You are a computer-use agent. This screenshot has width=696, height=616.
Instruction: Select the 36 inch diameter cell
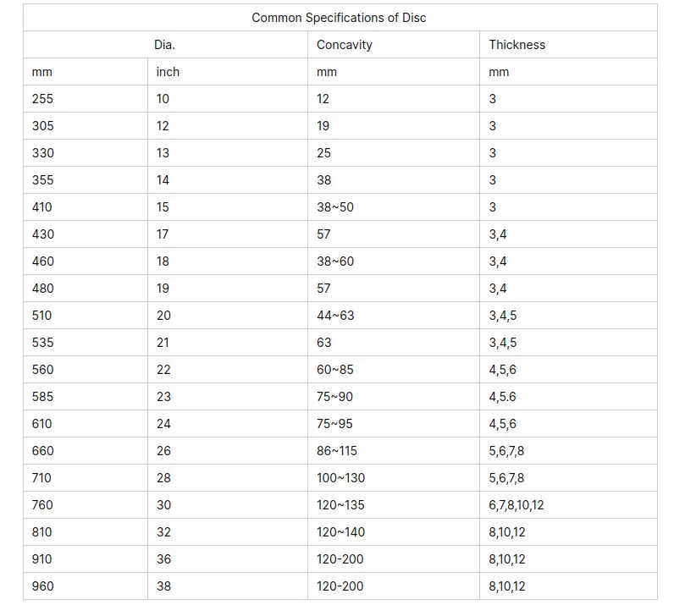point(163,559)
